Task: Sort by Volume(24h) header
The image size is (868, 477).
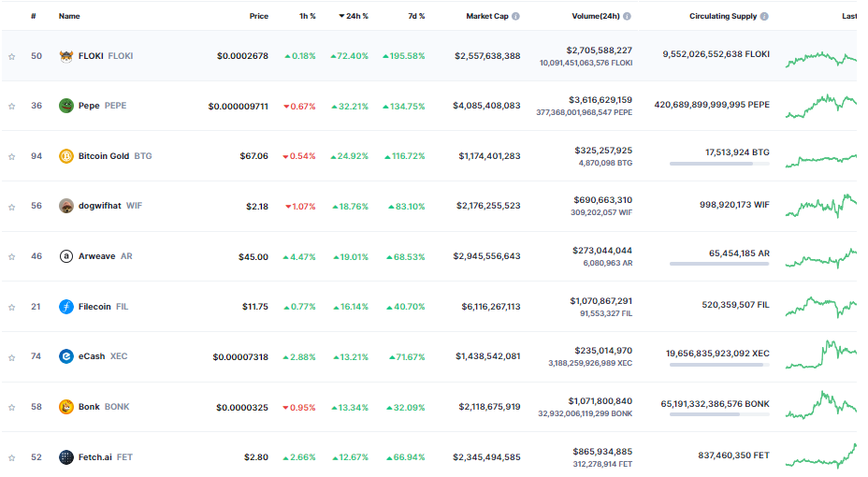Action: (596, 16)
